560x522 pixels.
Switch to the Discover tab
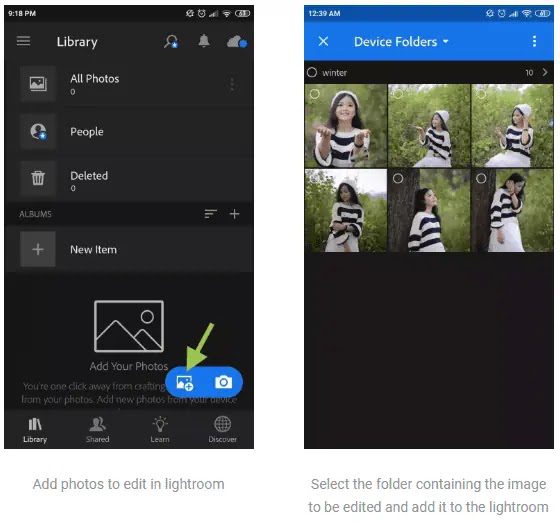222,430
